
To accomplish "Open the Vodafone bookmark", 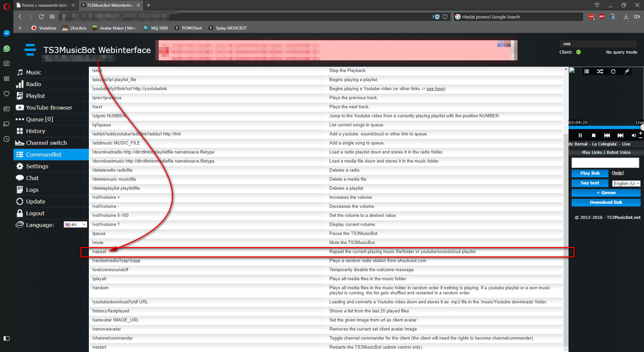I will click(x=44, y=28).
